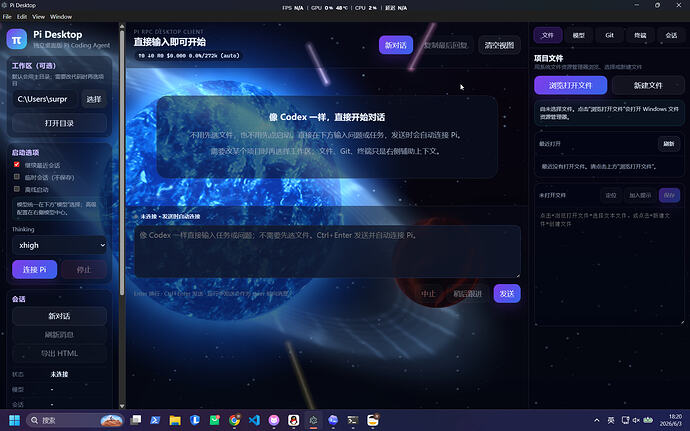Click the 稍后跟进 button
This screenshot has height=431, width=690.
click(x=468, y=294)
